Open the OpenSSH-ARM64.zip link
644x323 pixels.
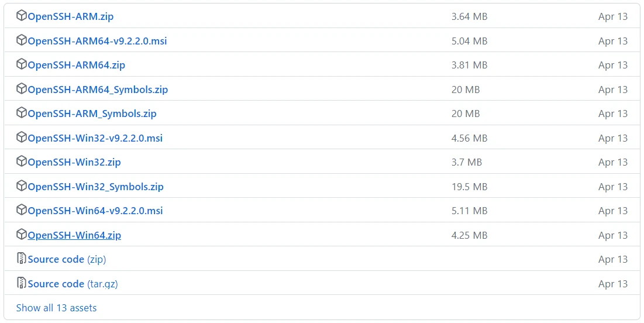(77, 65)
